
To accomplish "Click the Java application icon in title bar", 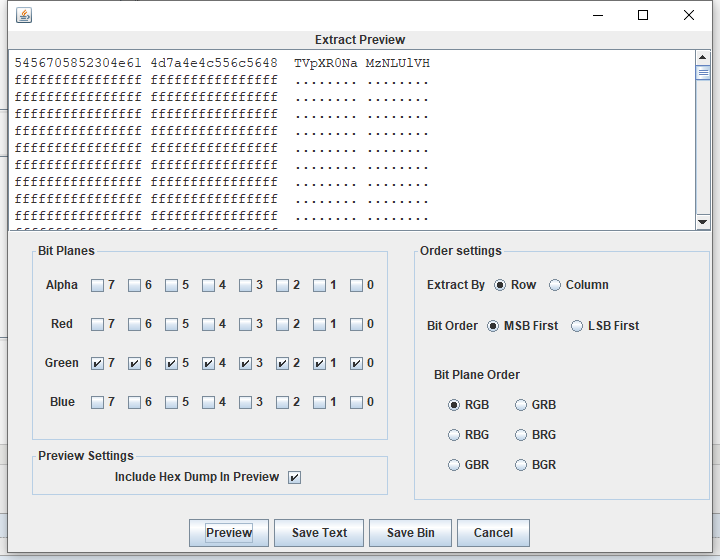I will (x=24, y=15).
